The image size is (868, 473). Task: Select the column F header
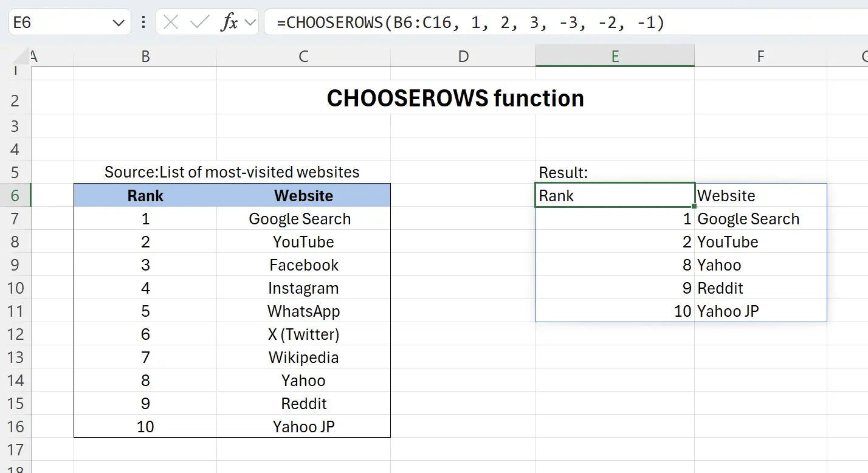(760, 55)
